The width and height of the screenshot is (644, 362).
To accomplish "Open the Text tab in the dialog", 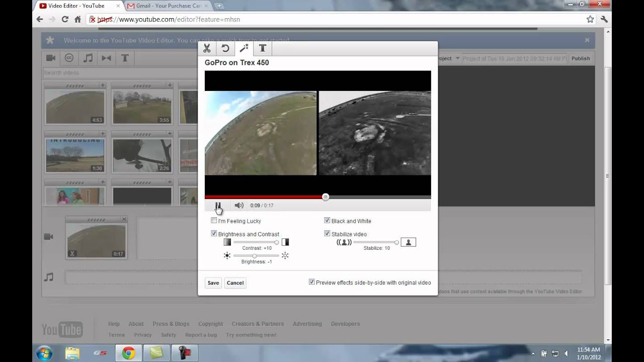I will (x=262, y=48).
